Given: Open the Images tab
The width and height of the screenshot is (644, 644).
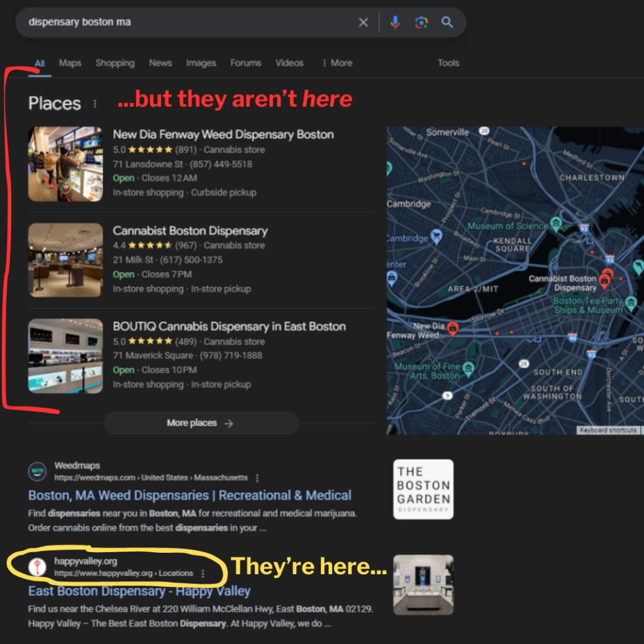Looking at the screenshot, I should [201, 63].
